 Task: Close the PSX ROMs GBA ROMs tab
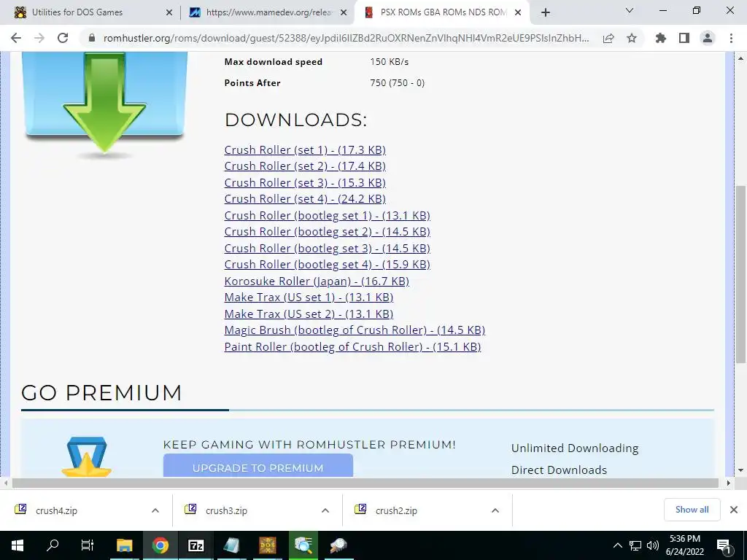(518, 12)
